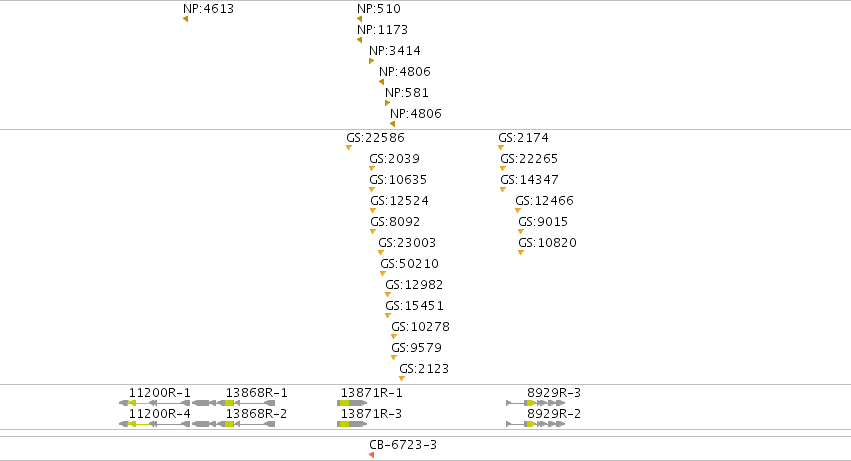Click the GS:2174 feature label
This screenshot has width=851, height=461.
[524, 137]
